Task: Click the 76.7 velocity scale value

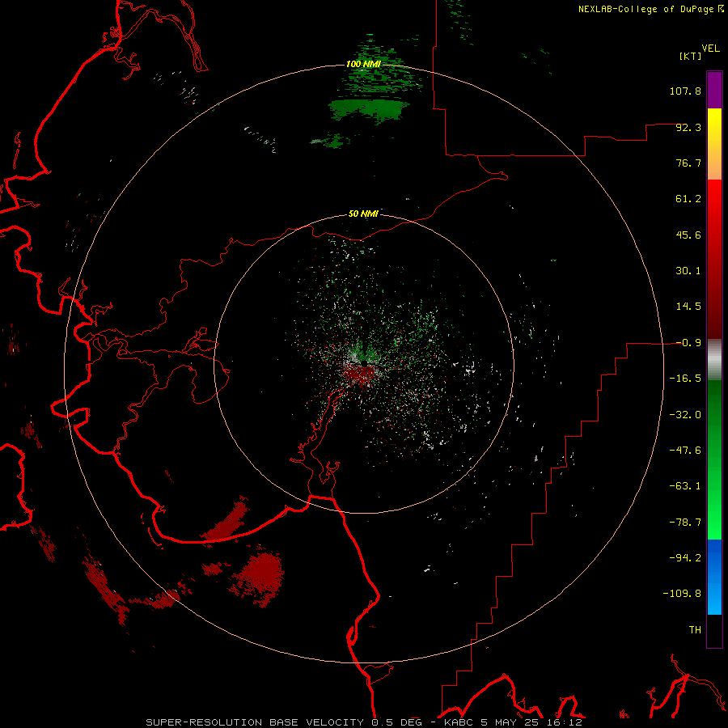Action: tap(688, 163)
